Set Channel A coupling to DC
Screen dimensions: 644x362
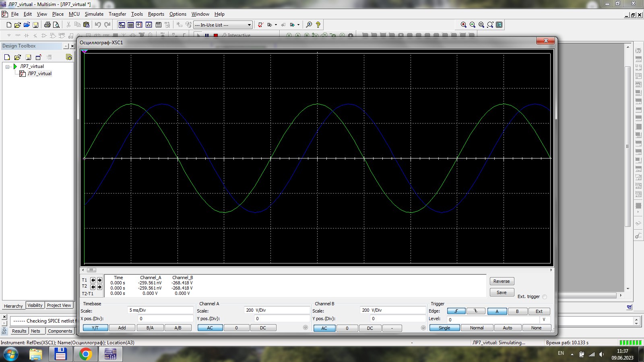[x=263, y=328]
